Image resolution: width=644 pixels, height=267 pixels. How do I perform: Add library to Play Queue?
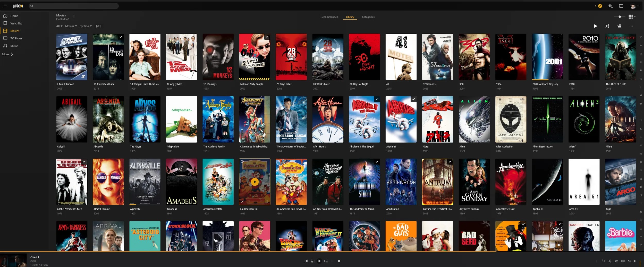pos(619,26)
